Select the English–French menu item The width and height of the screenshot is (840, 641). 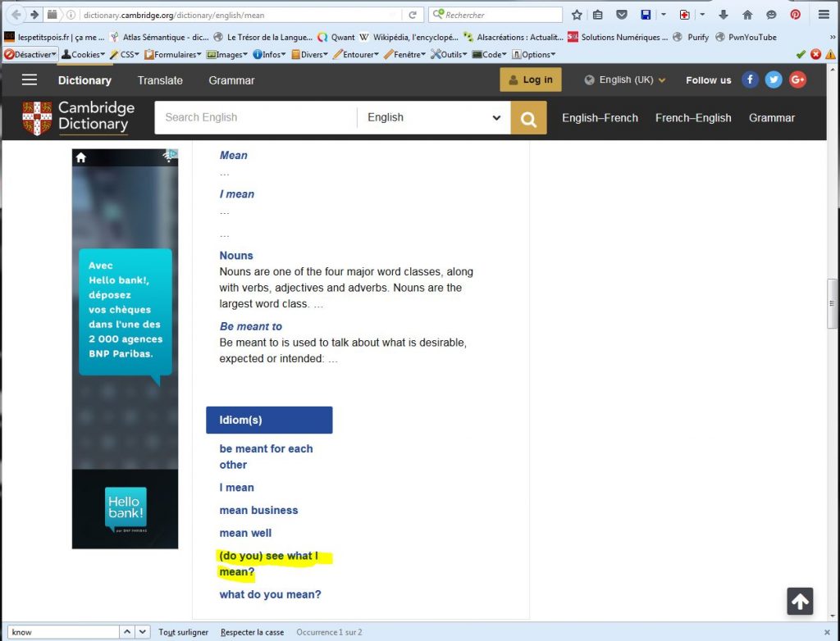pyautogui.click(x=600, y=118)
